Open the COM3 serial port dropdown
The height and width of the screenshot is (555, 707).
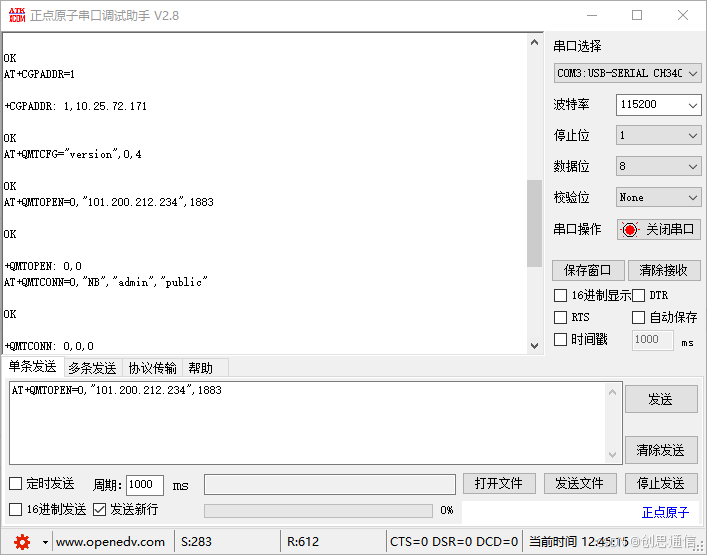coord(627,73)
